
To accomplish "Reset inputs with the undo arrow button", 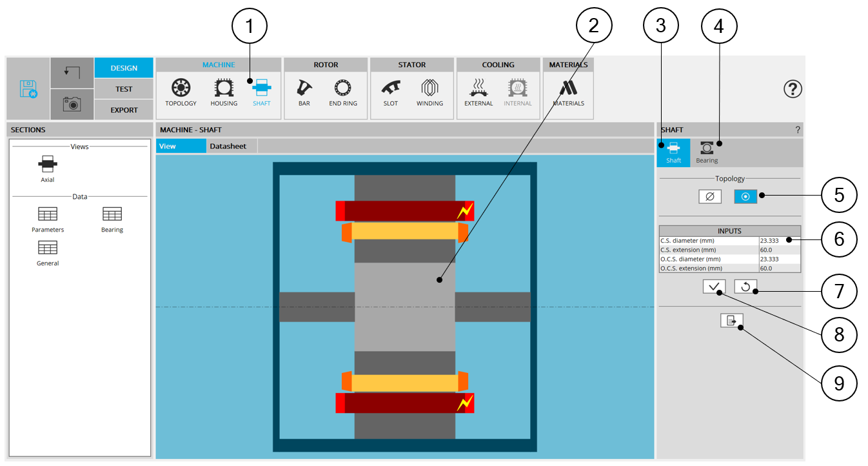I will point(745,287).
